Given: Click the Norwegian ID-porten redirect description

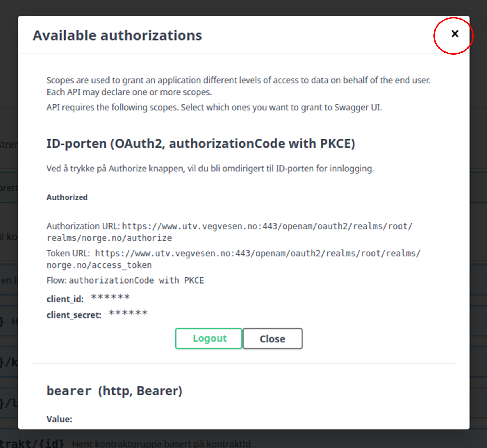Looking at the screenshot, I should [x=210, y=169].
